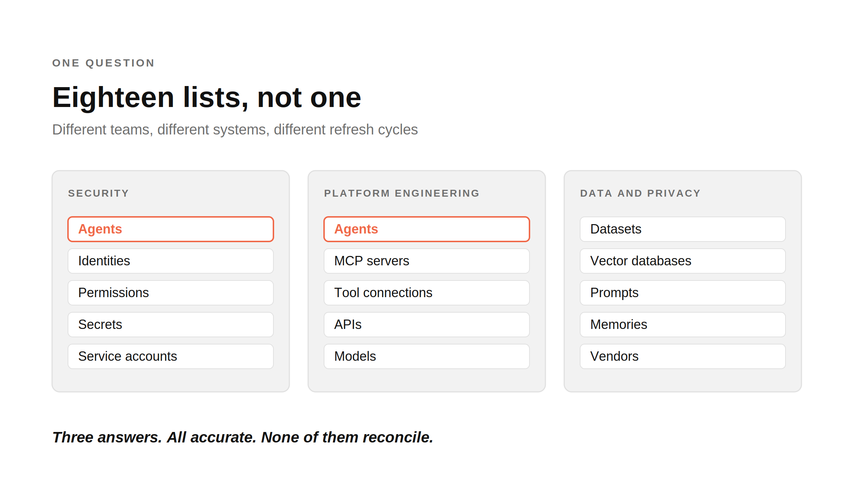The image size is (868, 488).
Task: Click the 'Eighteen lists, not one' title
Action: (207, 98)
